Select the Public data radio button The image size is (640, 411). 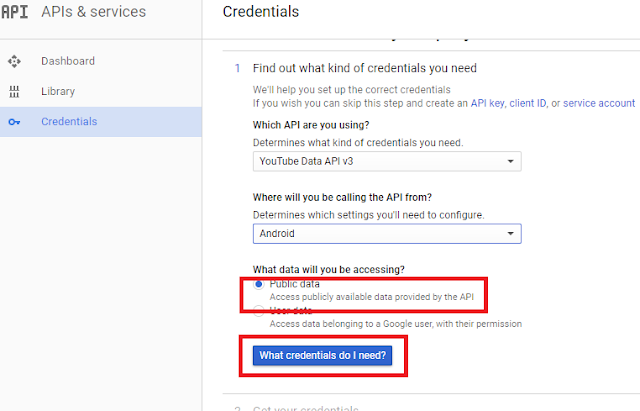pyautogui.click(x=259, y=284)
